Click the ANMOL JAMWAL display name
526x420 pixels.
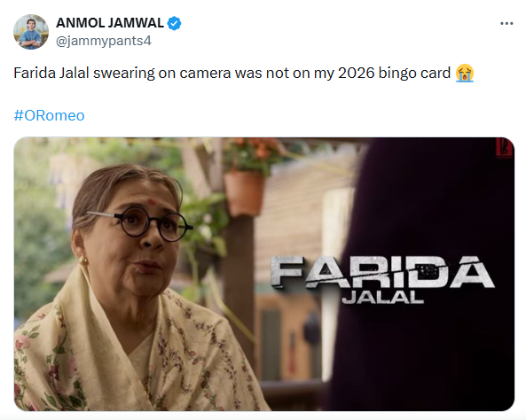coord(110,23)
